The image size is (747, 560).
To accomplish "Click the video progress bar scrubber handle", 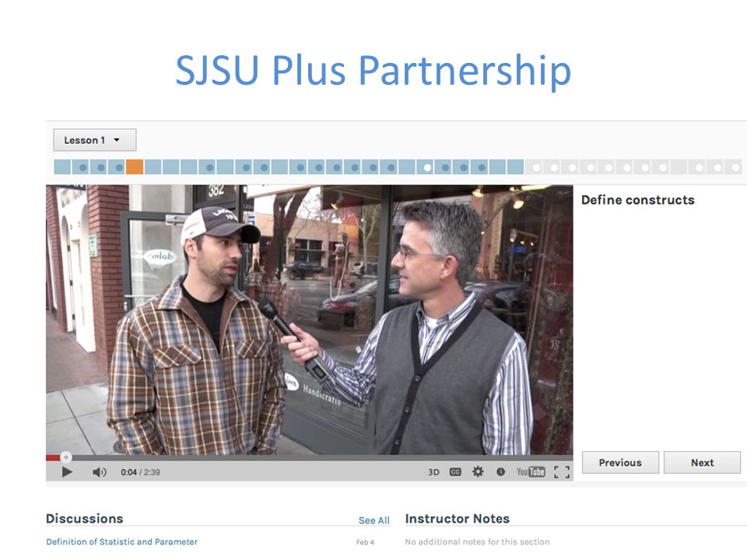I will pyautogui.click(x=66, y=457).
